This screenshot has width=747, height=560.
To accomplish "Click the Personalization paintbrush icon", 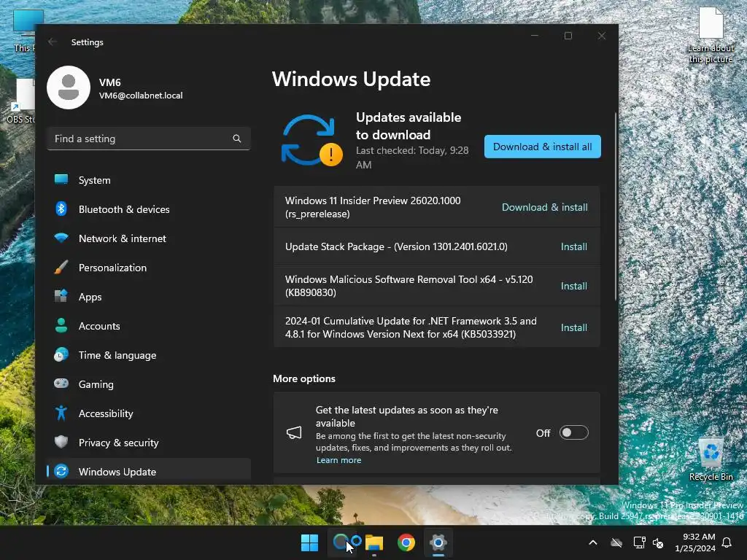I will click(61, 267).
